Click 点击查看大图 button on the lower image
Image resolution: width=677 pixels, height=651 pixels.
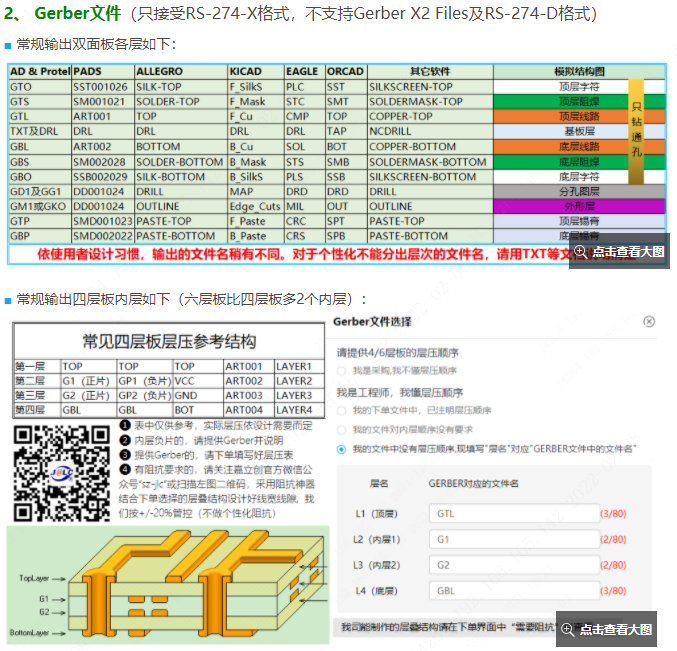[x=614, y=629]
